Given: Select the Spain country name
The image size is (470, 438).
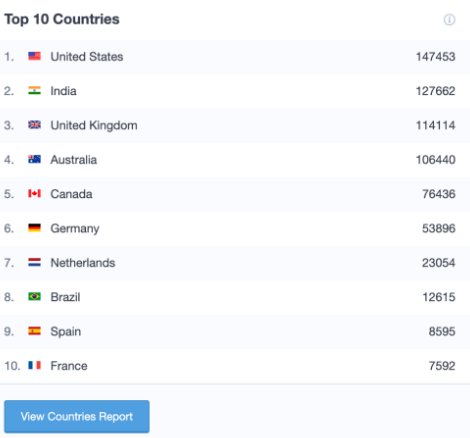Looking at the screenshot, I should 66,332.
